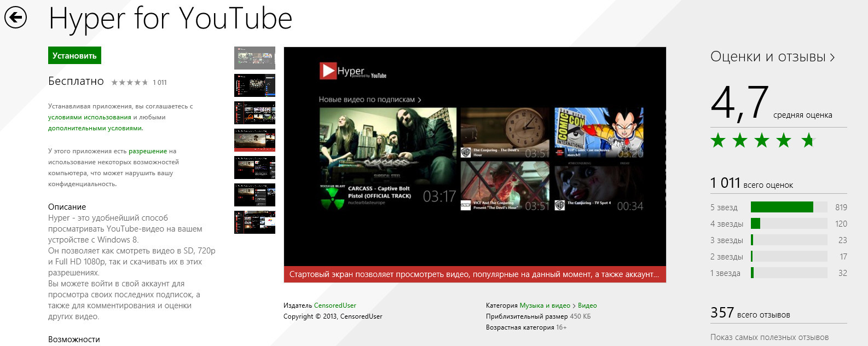Open the Музыка и видео category

click(x=545, y=305)
